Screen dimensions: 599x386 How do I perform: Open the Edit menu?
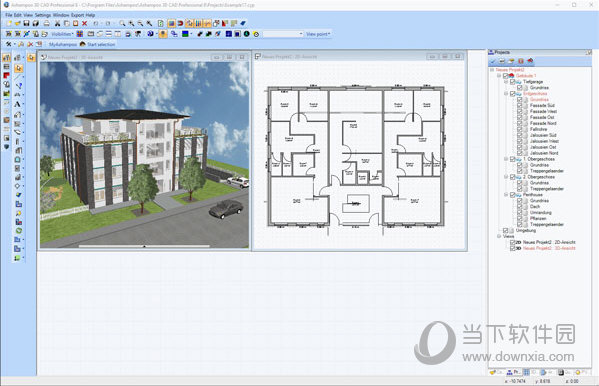[18, 15]
